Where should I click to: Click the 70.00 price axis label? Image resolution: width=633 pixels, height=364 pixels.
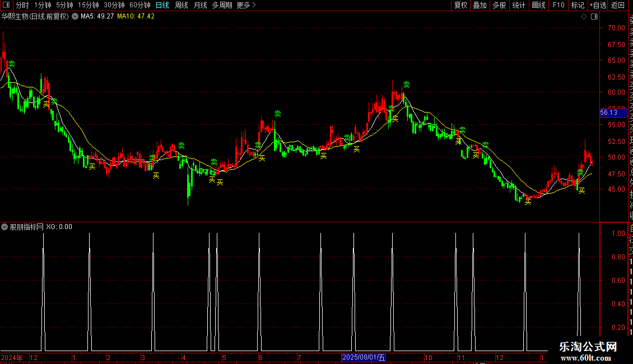click(616, 28)
